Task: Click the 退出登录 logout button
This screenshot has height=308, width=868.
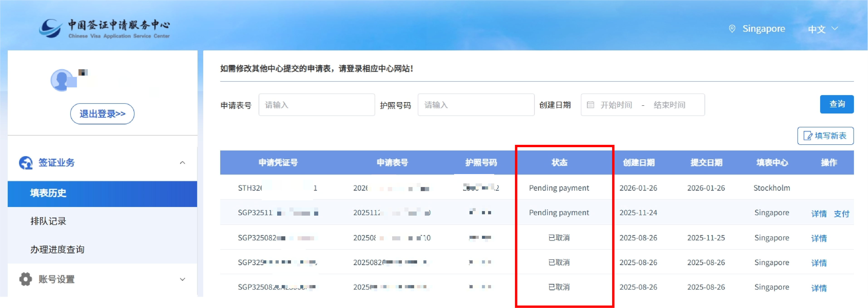Action: click(102, 114)
